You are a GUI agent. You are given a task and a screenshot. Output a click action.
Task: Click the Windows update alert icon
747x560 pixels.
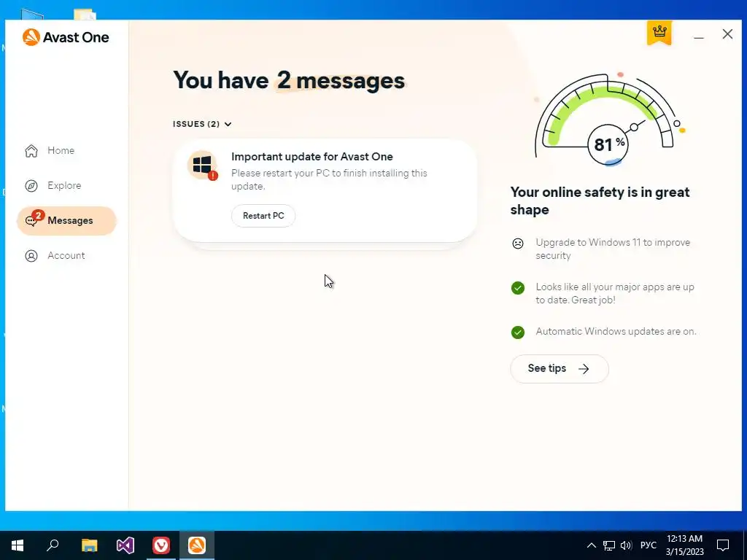point(203,166)
